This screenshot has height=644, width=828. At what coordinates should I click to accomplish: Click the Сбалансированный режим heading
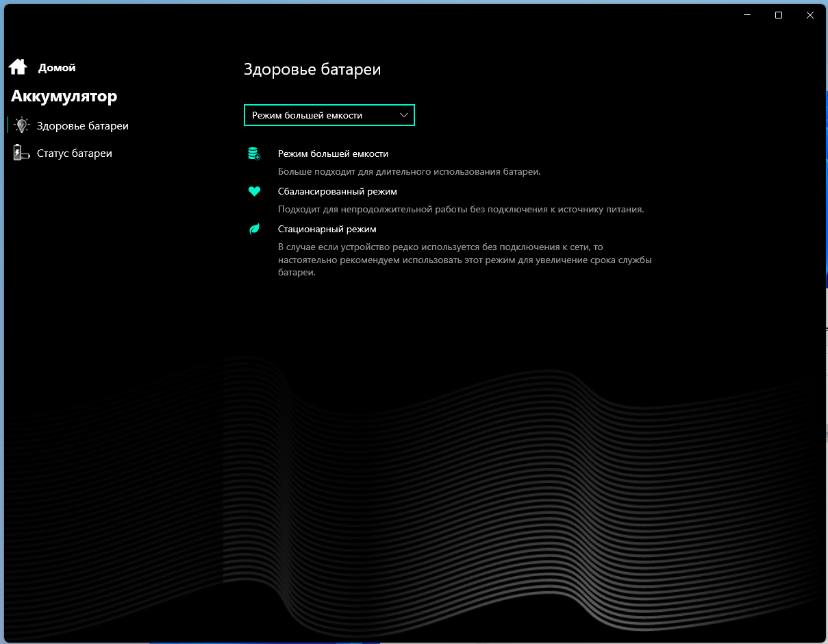(338, 191)
